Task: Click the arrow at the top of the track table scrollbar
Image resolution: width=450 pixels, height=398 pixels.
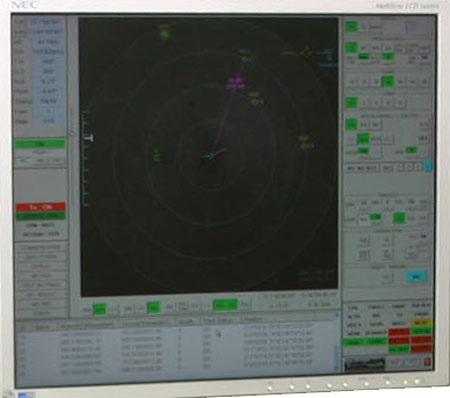Action: click(336, 315)
